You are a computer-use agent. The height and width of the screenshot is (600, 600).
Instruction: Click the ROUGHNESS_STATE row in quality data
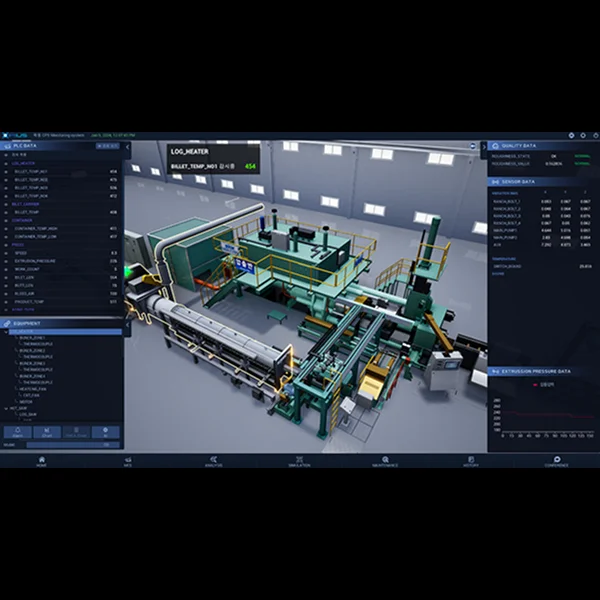coord(541,156)
